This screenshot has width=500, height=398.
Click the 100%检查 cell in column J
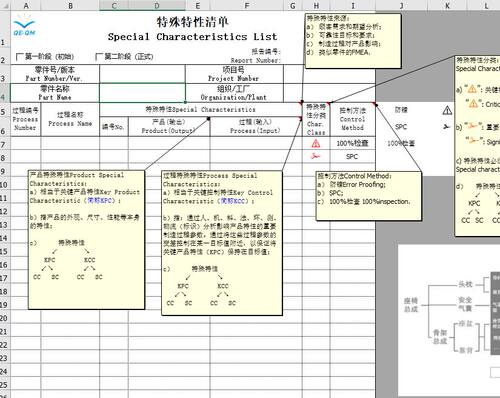coord(401,144)
